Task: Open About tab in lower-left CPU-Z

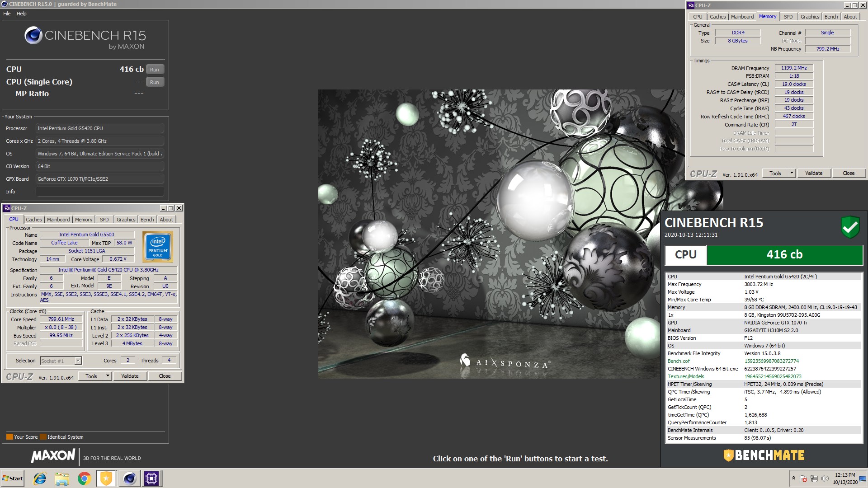Action: point(166,220)
